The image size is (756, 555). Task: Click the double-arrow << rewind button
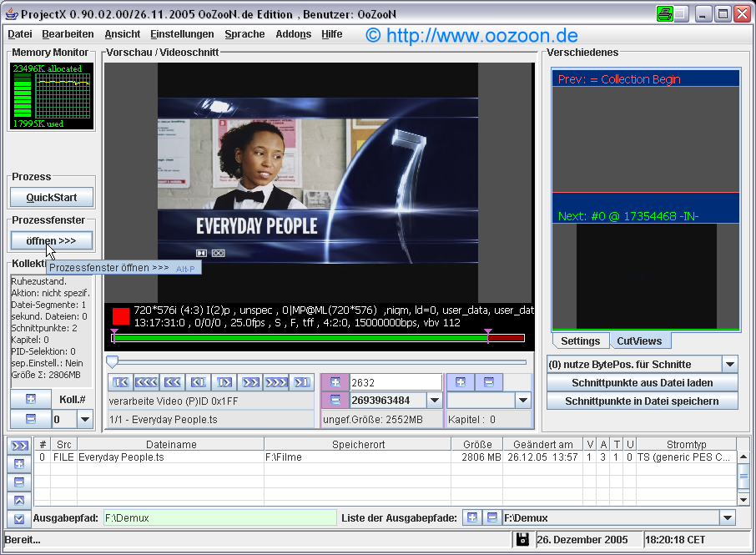click(x=172, y=382)
